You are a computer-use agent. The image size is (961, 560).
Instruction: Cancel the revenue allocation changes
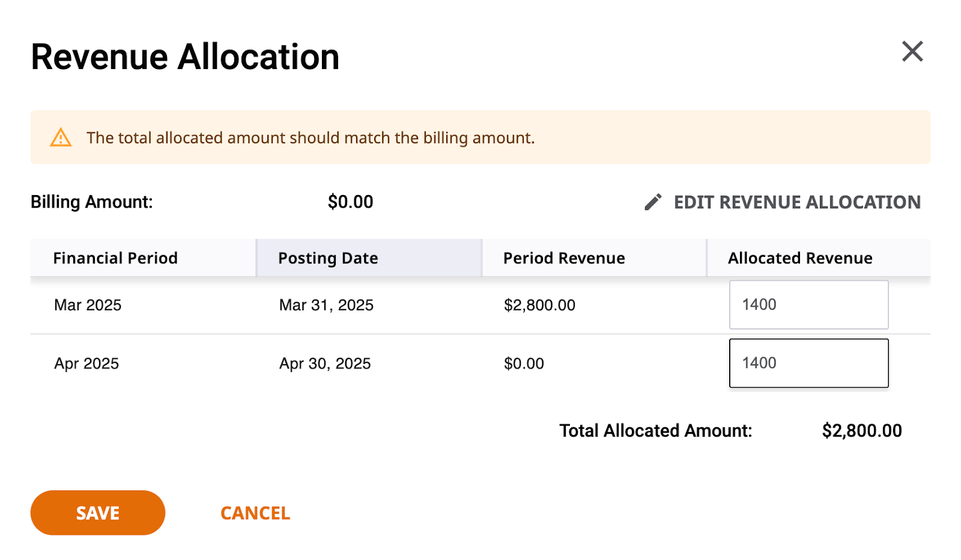(x=255, y=513)
